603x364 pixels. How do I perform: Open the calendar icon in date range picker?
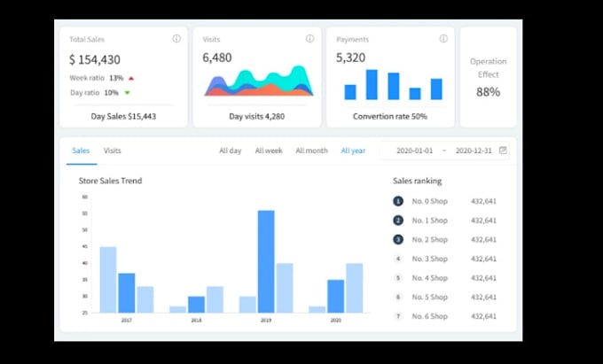[x=503, y=151]
